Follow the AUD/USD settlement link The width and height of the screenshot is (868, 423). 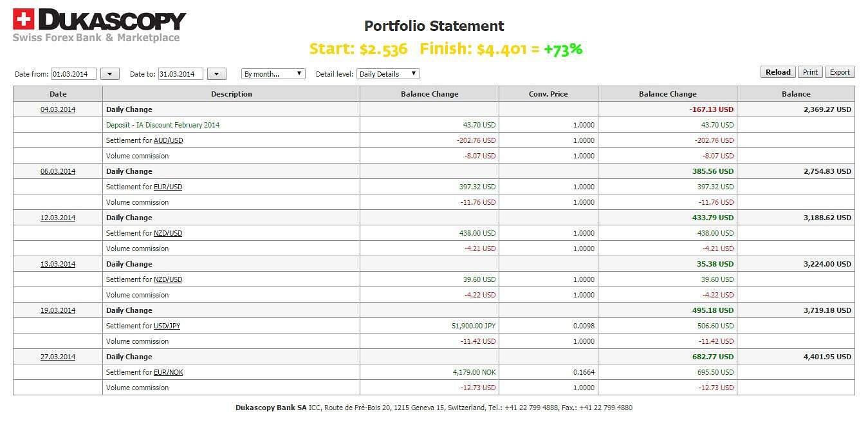point(168,140)
